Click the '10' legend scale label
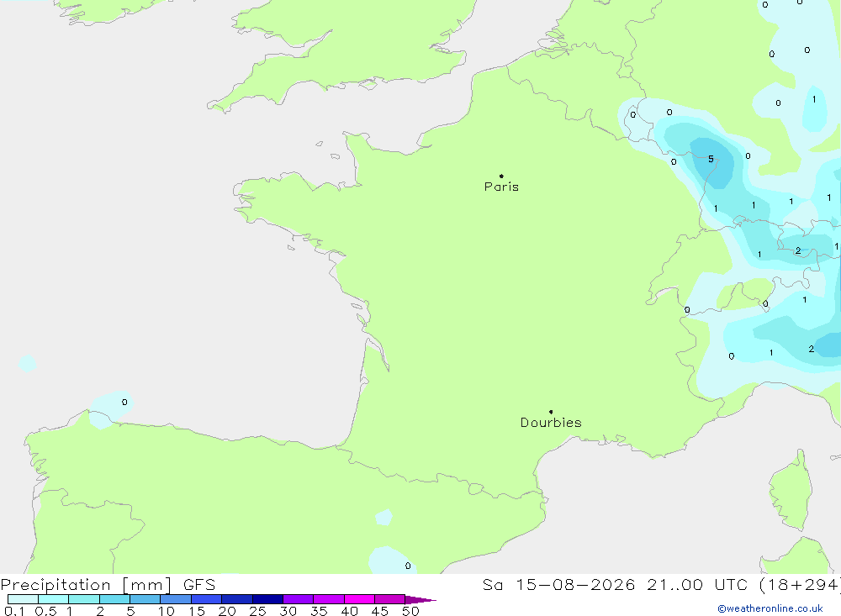This screenshot has width=841, height=616. (x=167, y=611)
